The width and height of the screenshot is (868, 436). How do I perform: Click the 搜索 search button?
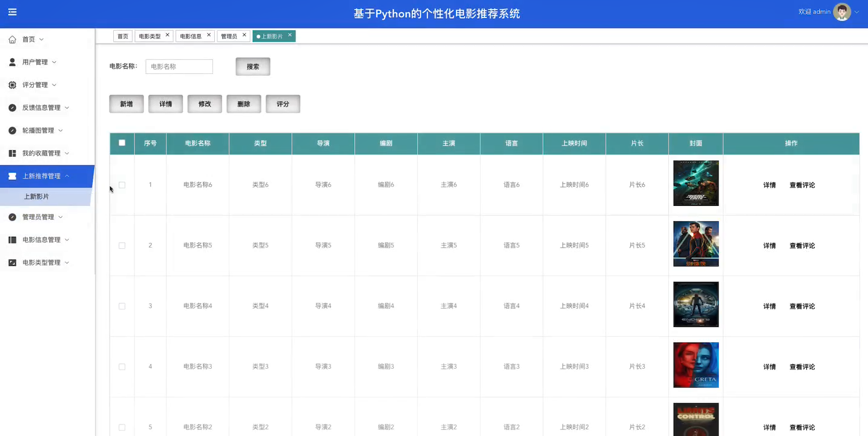[252, 67]
